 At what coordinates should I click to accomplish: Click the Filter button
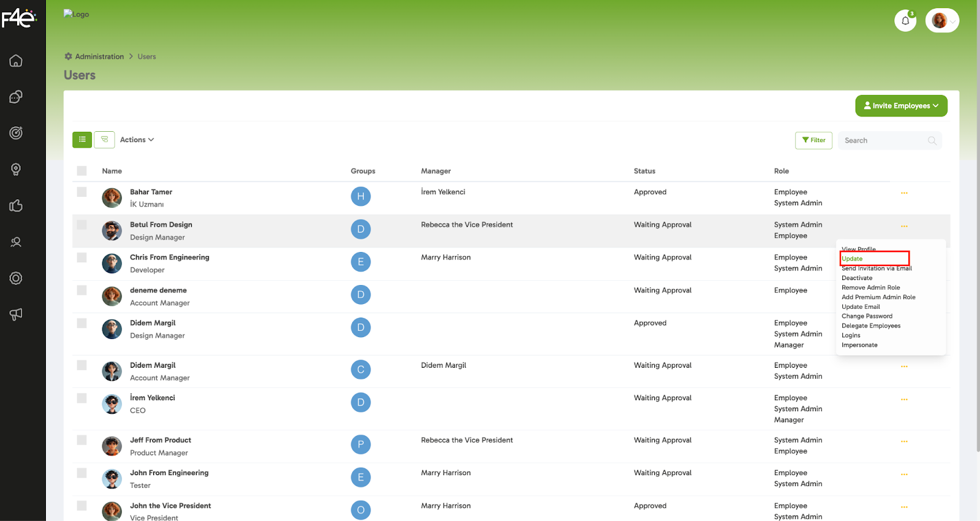tap(813, 140)
